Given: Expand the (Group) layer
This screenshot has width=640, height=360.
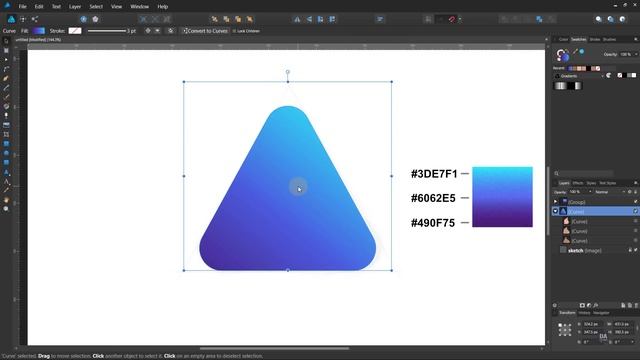Looking at the screenshot, I should click(x=555, y=202).
